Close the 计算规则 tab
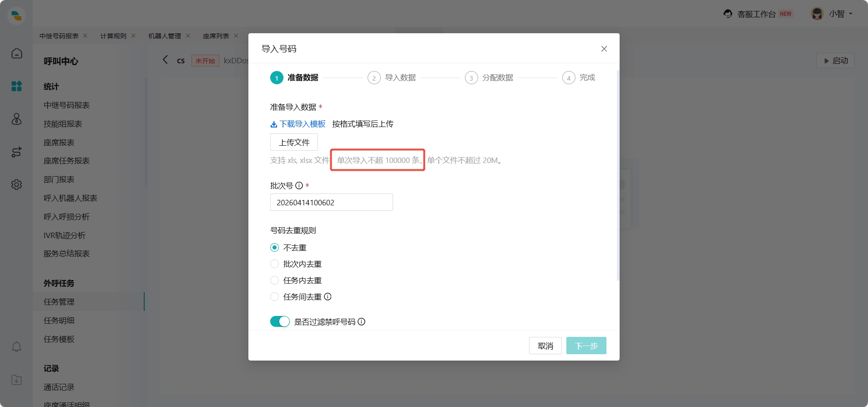 click(x=133, y=36)
